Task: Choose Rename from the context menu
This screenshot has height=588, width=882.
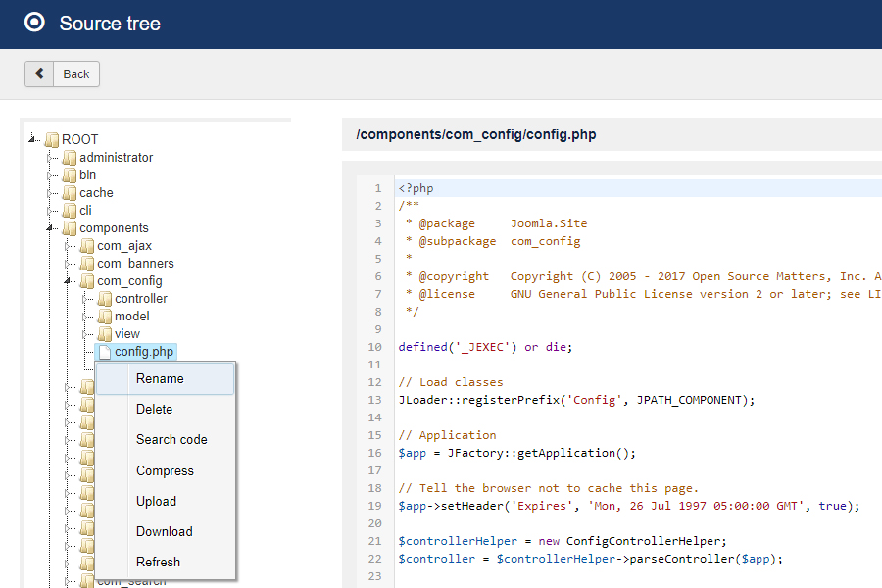Action: click(160, 378)
